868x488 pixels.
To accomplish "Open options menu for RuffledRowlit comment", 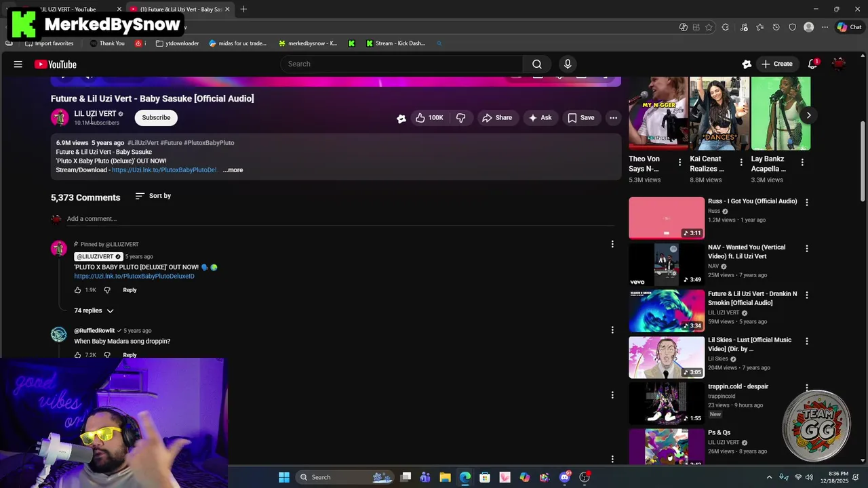I will (x=612, y=330).
